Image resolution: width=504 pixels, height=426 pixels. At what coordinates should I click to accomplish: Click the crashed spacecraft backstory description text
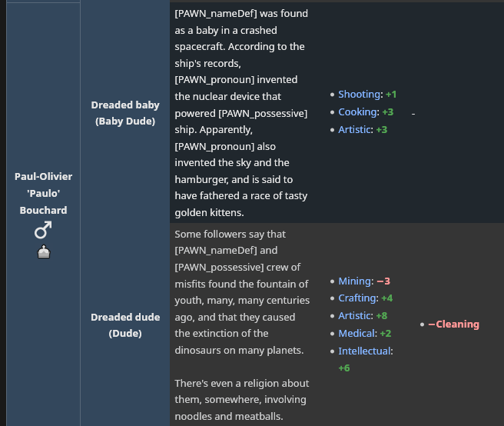(x=240, y=113)
